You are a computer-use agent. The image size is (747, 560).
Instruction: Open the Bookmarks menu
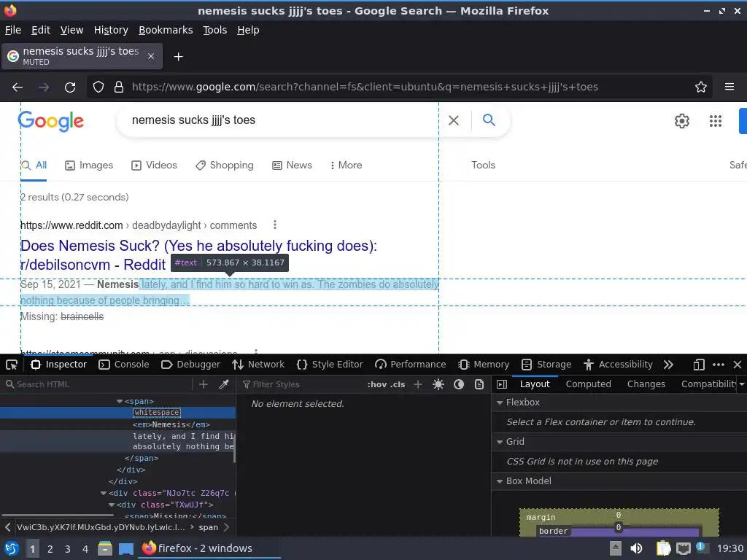tap(166, 30)
